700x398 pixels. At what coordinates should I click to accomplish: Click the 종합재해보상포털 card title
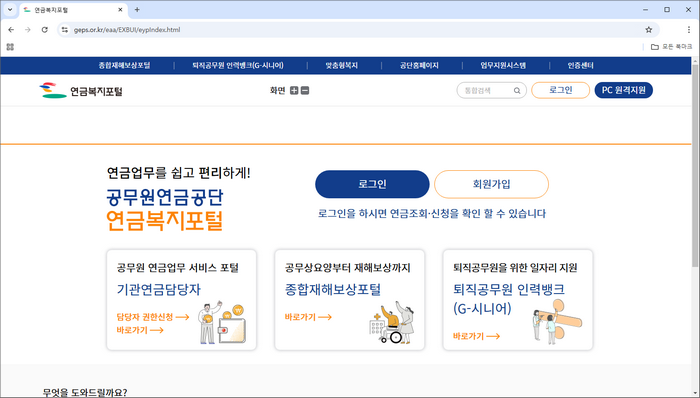click(x=333, y=290)
